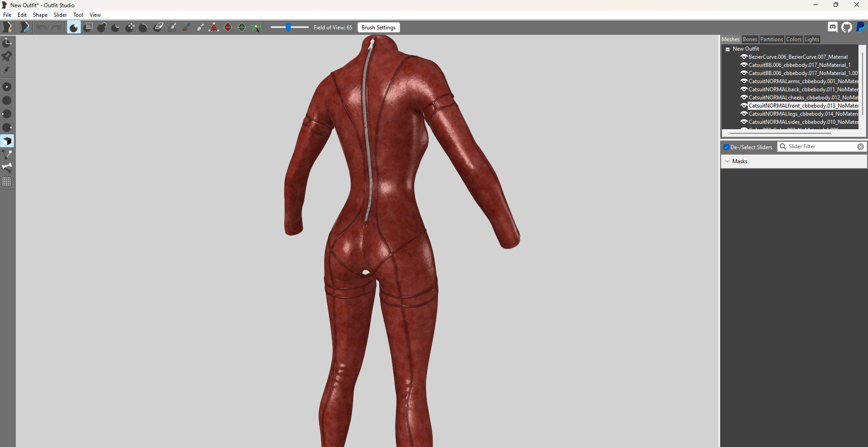The image size is (868, 447).
Task: Click the pushpin pivot tool in sidebar
Action: click(x=7, y=56)
